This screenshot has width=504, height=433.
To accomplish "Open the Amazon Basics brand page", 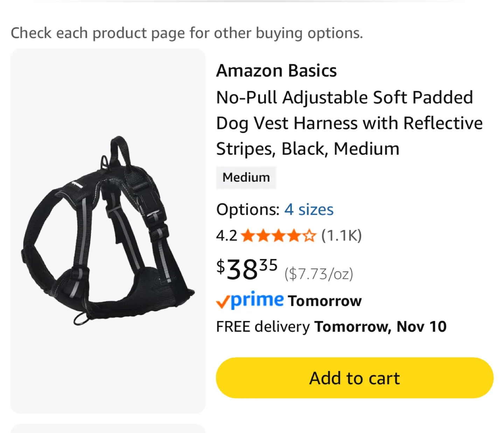I will (276, 70).
